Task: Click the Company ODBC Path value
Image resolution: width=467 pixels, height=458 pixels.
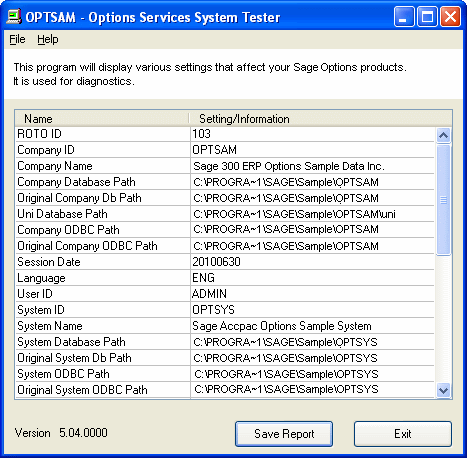Action: click(x=286, y=229)
